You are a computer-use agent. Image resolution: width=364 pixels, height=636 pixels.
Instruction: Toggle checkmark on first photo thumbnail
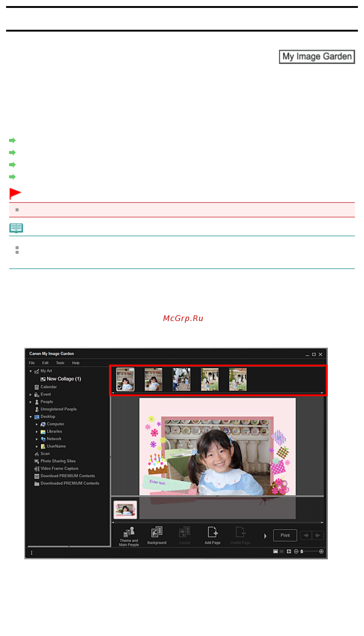(120, 388)
